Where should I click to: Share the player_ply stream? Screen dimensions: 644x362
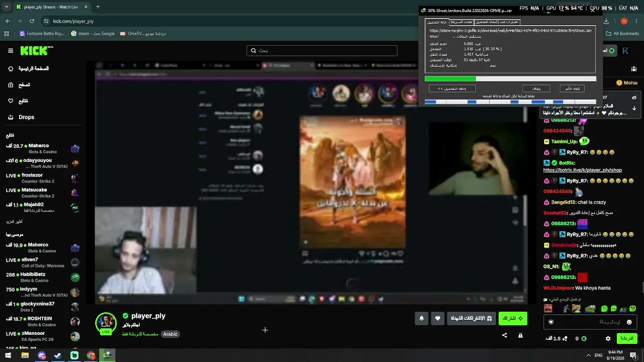[x=505, y=335]
